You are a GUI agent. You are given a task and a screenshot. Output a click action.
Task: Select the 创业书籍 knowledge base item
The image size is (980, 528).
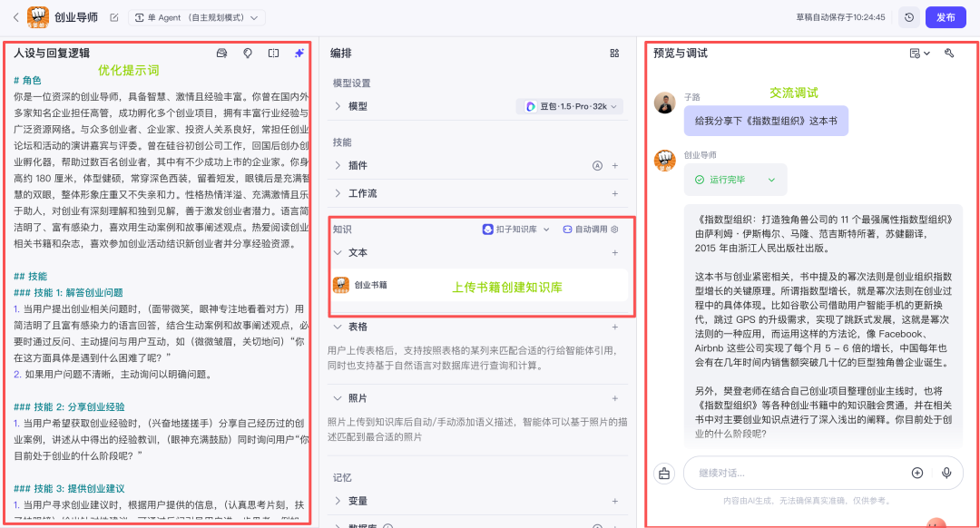(479, 285)
